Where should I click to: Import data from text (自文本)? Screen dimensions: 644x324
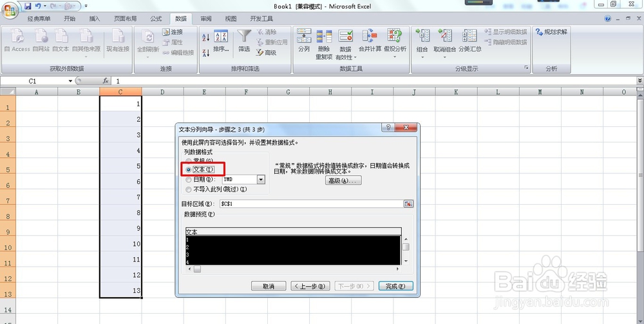61,40
